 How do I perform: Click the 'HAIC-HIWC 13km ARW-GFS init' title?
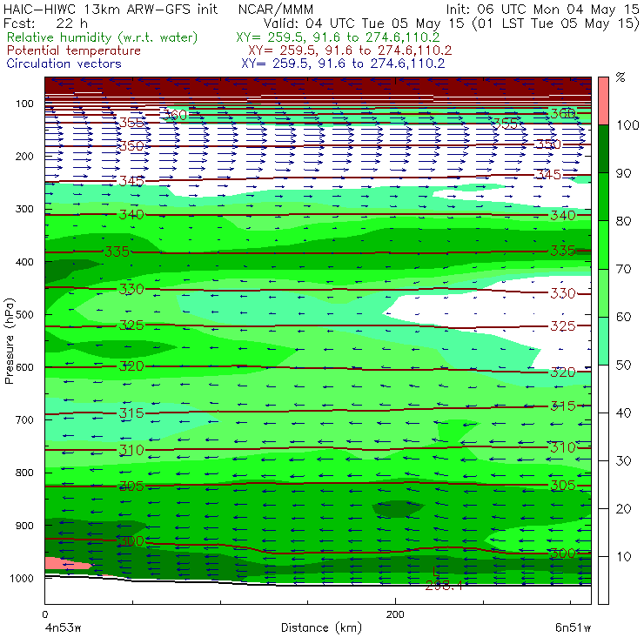(111, 10)
